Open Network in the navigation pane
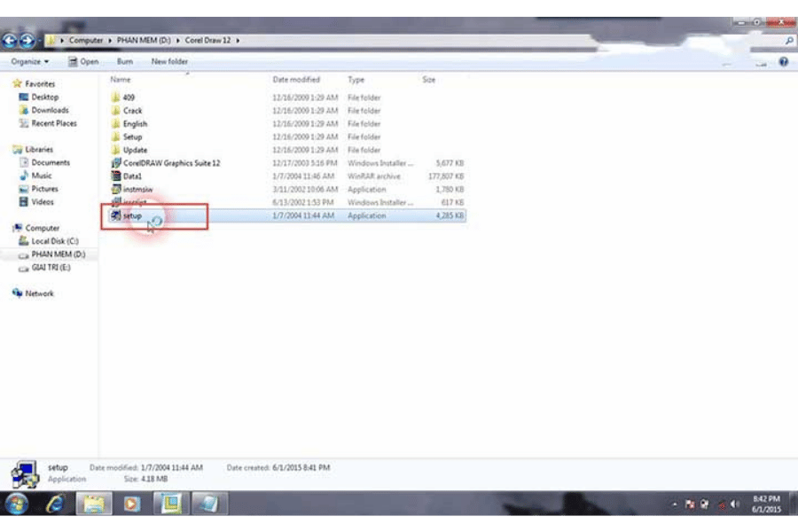The width and height of the screenshot is (798, 532). pyautogui.click(x=39, y=293)
